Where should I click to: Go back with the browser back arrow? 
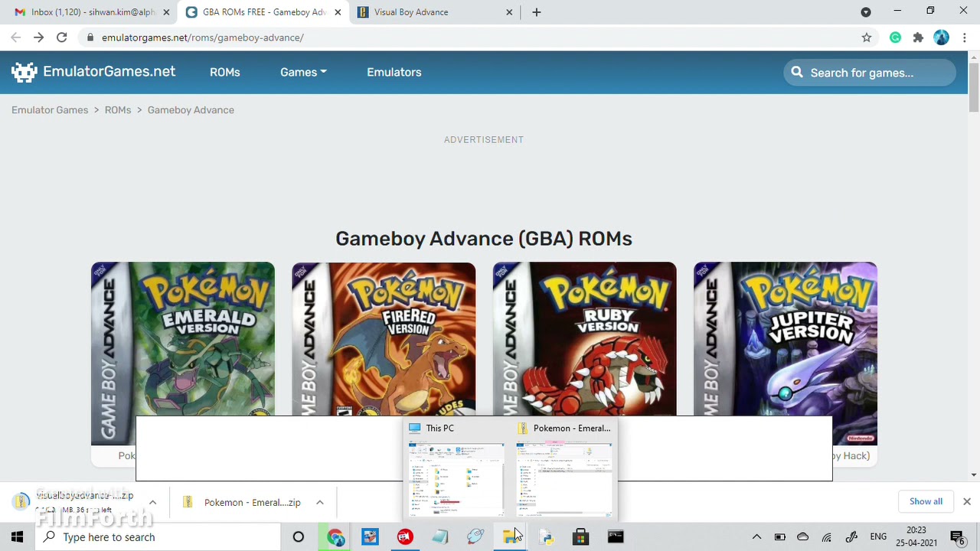coord(16,37)
